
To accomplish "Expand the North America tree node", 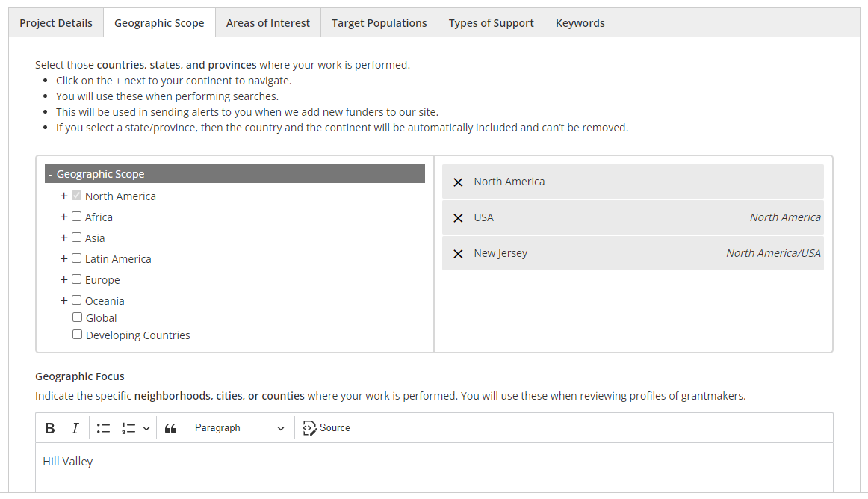I will [64, 196].
